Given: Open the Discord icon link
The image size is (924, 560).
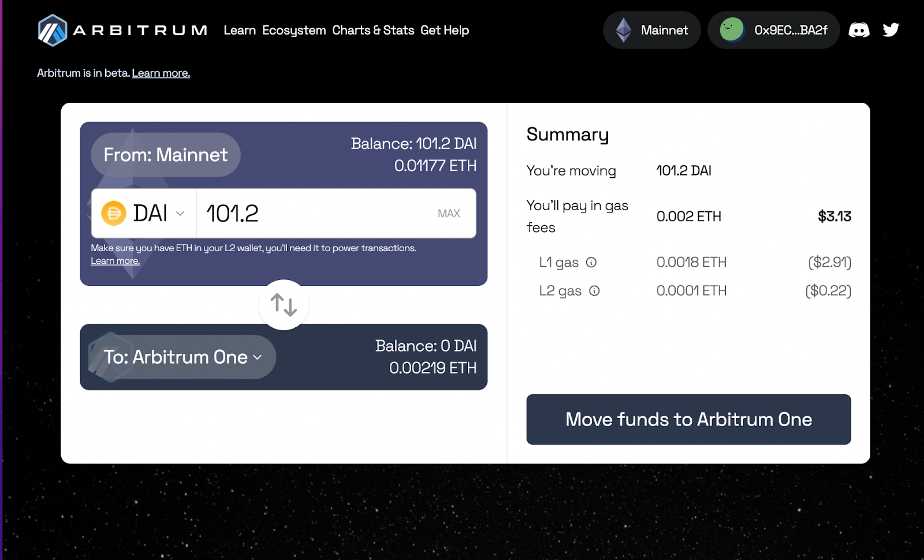Looking at the screenshot, I should tap(859, 30).
